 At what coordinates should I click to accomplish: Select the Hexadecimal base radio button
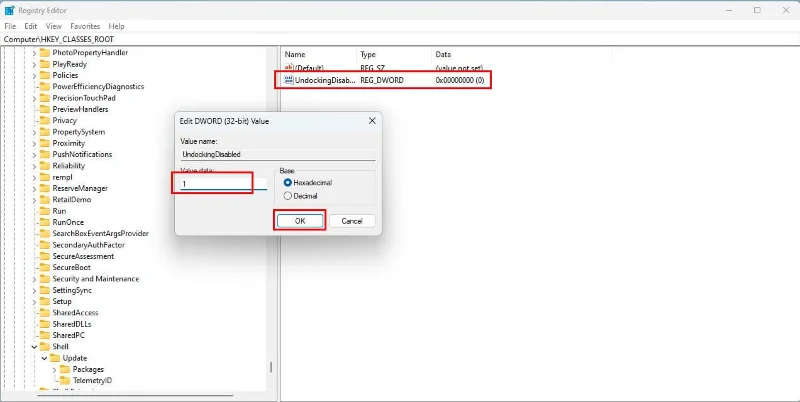(288, 183)
